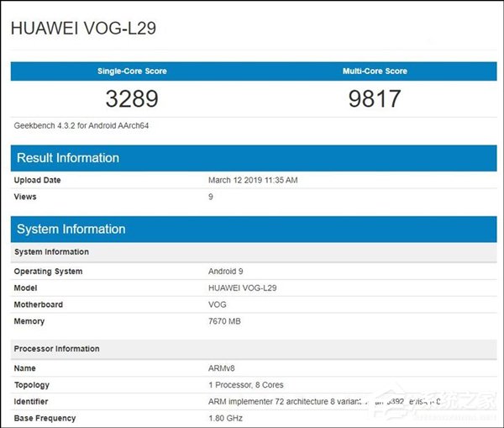The height and width of the screenshot is (428, 504).
Task: Select the Topology label
Action: 32,385
